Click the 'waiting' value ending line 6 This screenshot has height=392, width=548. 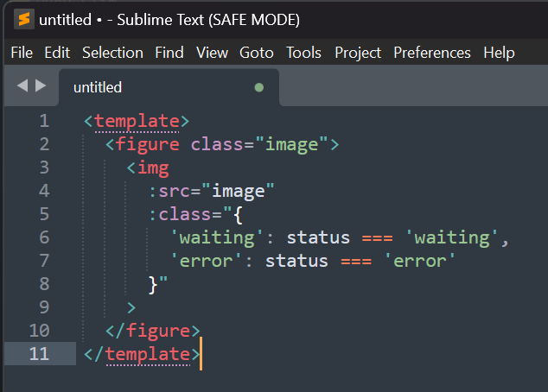coord(452,238)
